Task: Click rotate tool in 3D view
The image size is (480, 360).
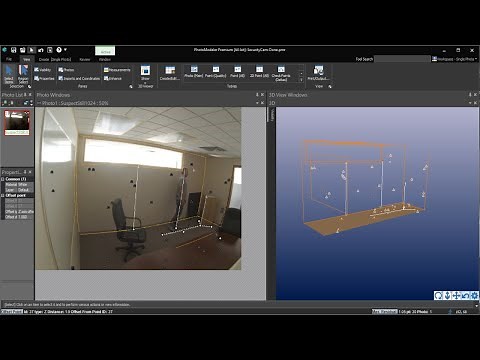Action: pyautogui.click(x=438, y=295)
